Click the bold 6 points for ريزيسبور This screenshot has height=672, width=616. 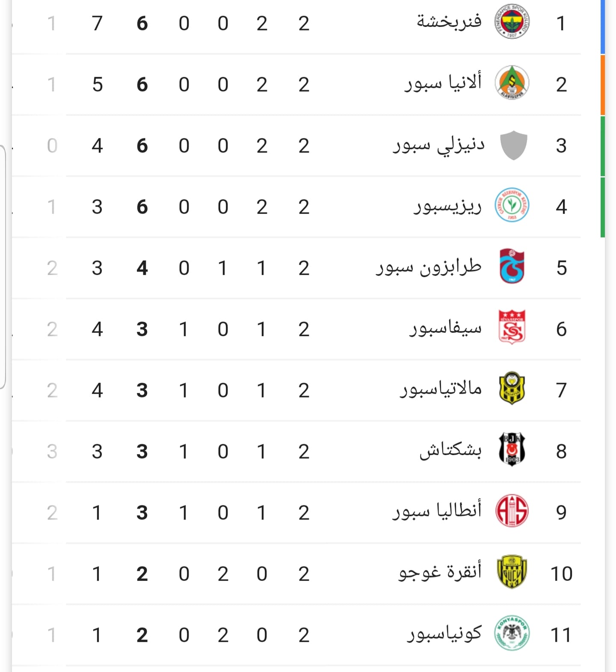pos(142,207)
